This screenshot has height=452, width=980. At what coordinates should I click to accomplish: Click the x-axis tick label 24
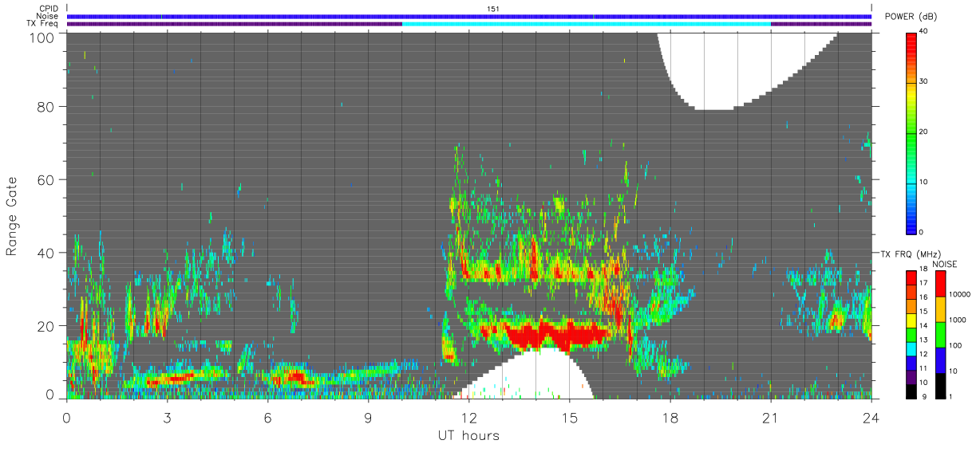click(871, 417)
